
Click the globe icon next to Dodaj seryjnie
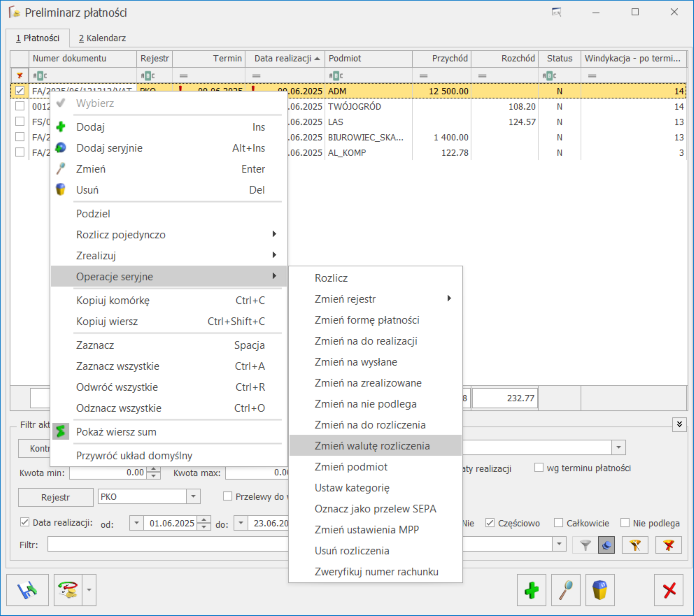click(61, 148)
